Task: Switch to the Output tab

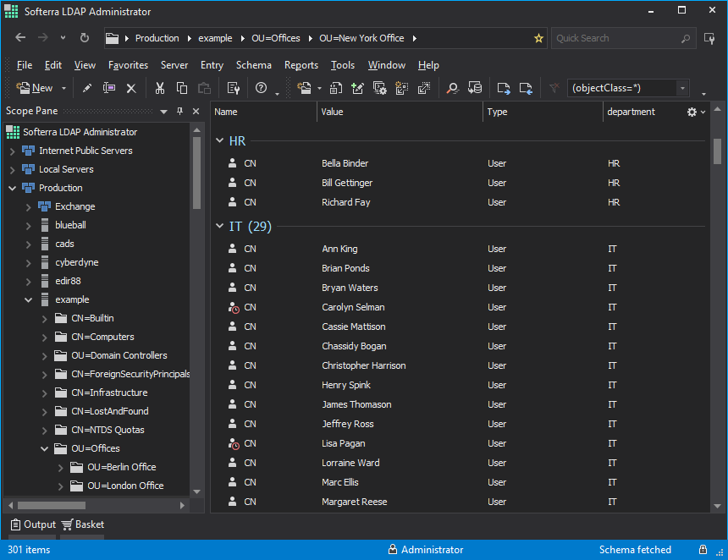Action: 33,524
